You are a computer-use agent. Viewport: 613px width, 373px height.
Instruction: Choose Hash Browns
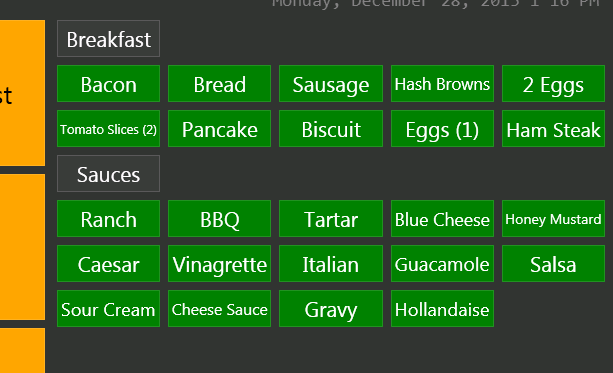[442, 84]
